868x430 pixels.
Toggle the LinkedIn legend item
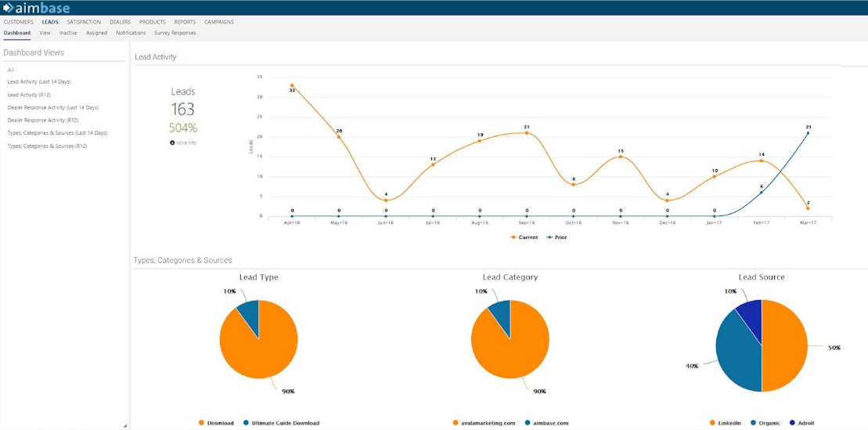pyautogui.click(x=727, y=423)
